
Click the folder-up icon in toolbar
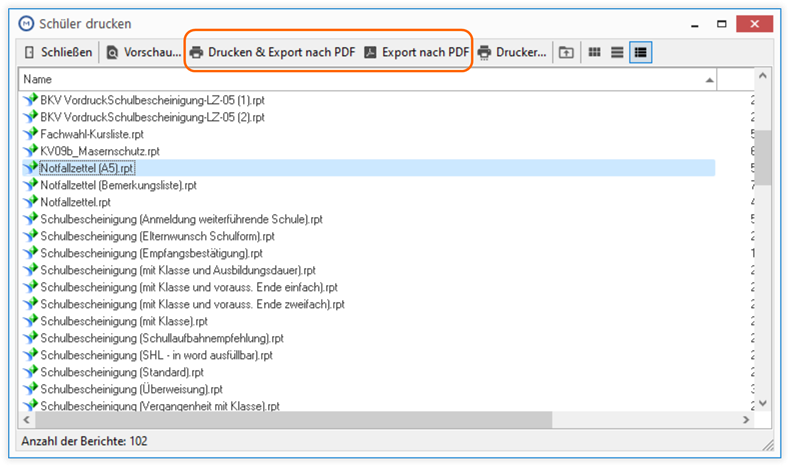(x=566, y=52)
